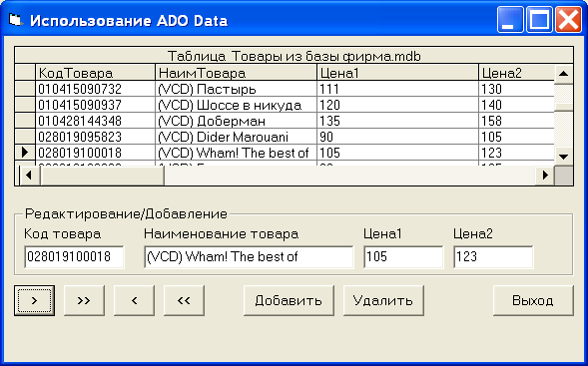Focus the Наименование товара input field
This screenshot has width=588, height=366.
pos(249,257)
